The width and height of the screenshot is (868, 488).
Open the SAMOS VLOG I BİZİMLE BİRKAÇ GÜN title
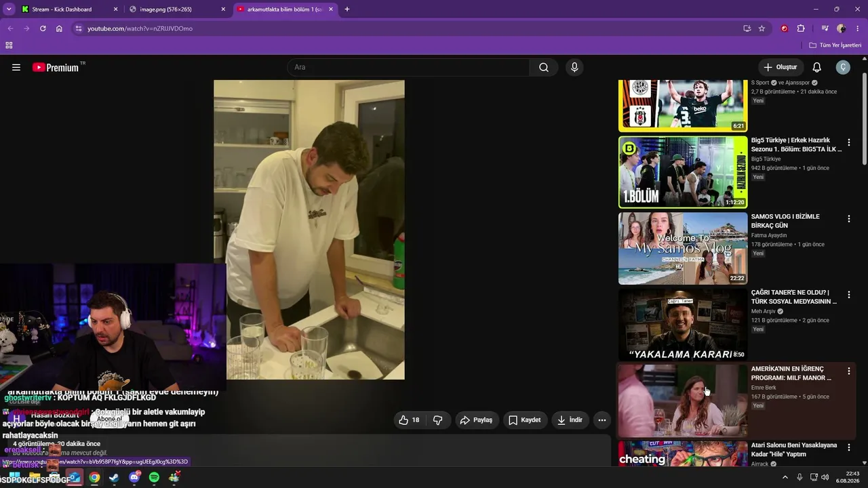pyautogui.click(x=785, y=221)
